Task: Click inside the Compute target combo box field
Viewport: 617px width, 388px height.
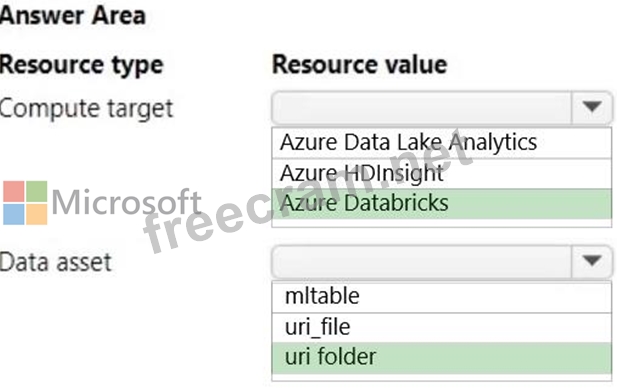Action: (421, 107)
